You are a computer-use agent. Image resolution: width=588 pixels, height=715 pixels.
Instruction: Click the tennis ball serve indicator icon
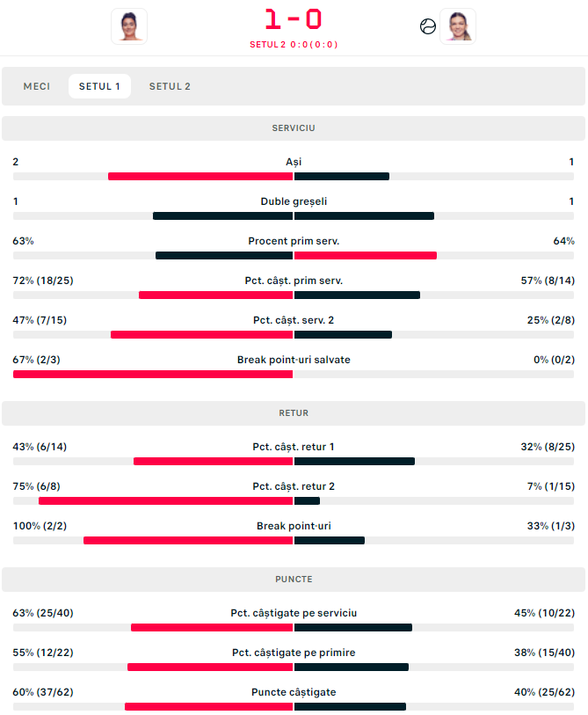[x=428, y=26]
